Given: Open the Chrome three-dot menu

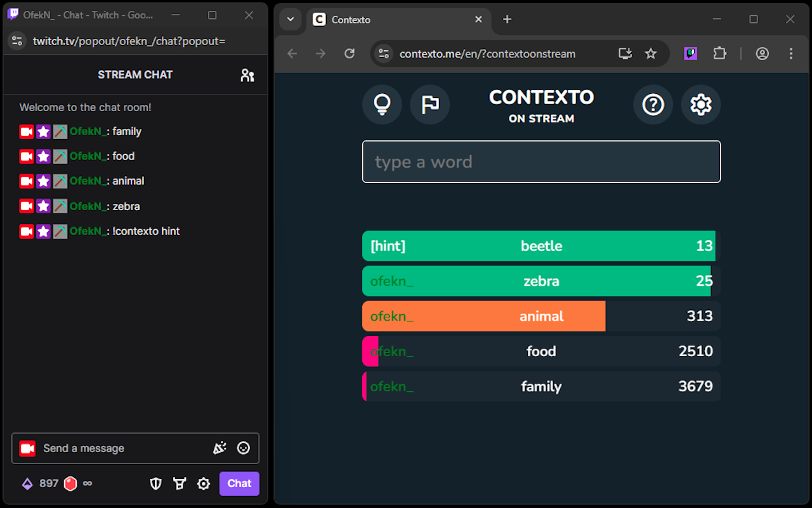Looking at the screenshot, I should [x=791, y=54].
